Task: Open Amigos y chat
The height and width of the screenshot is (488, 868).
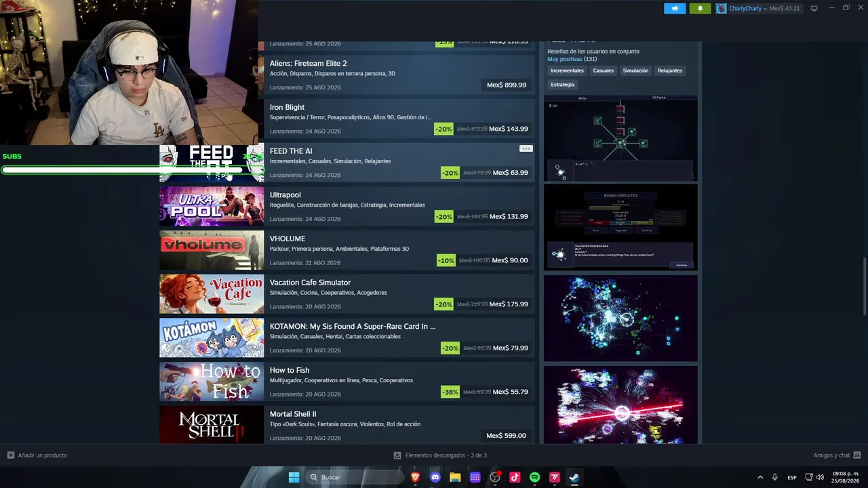Action: (x=837, y=455)
